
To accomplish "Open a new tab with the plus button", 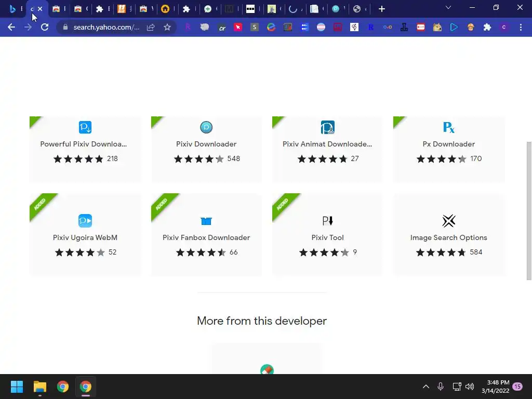I will (382, 9).
